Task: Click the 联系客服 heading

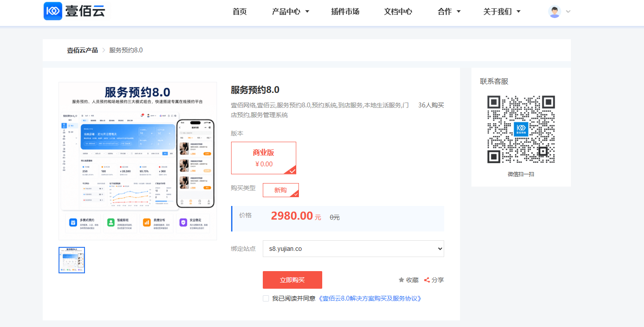Action: coord(494,81)
